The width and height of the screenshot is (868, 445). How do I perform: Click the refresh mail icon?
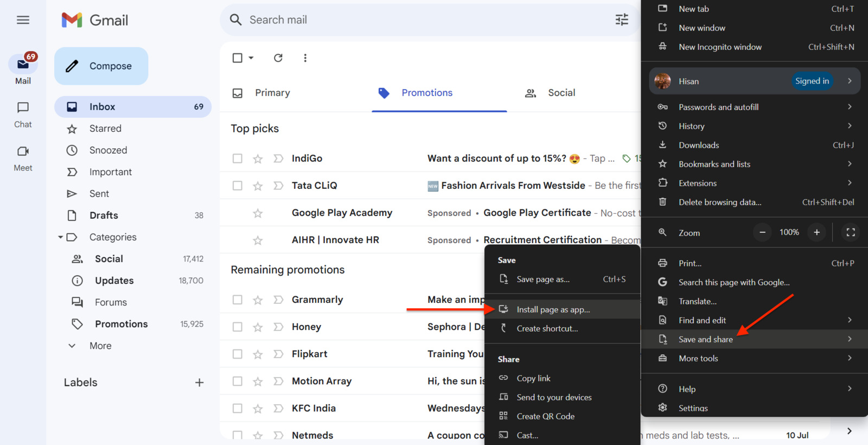[278, 58]
